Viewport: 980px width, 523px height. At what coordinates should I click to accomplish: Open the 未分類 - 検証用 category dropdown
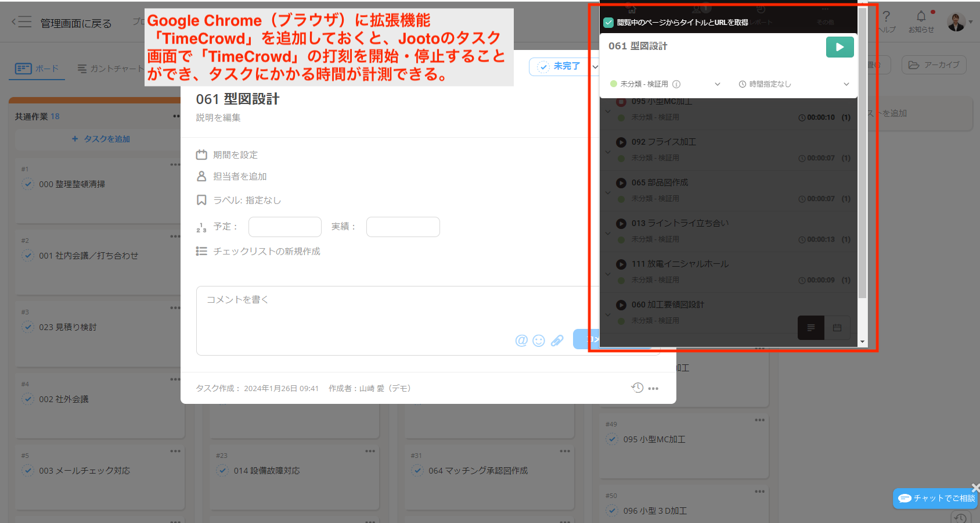point(665,84)
